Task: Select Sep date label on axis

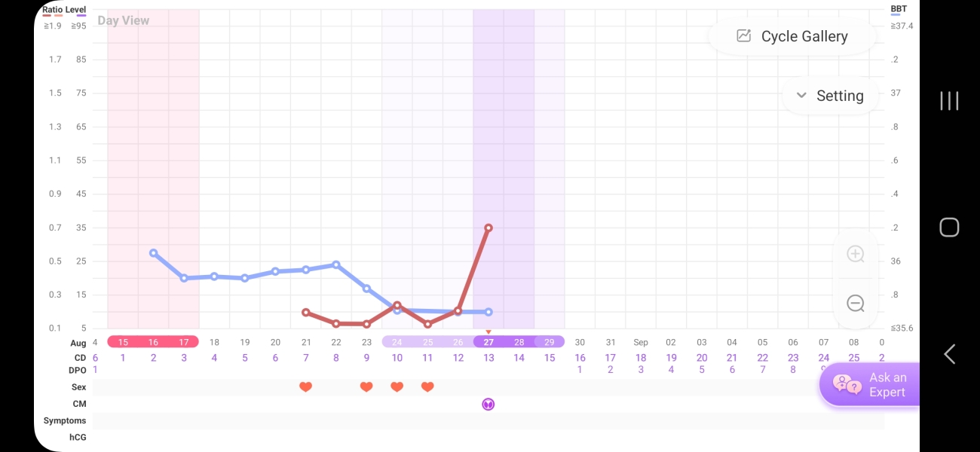Action: pyautogui.click(x=641, y=342)
